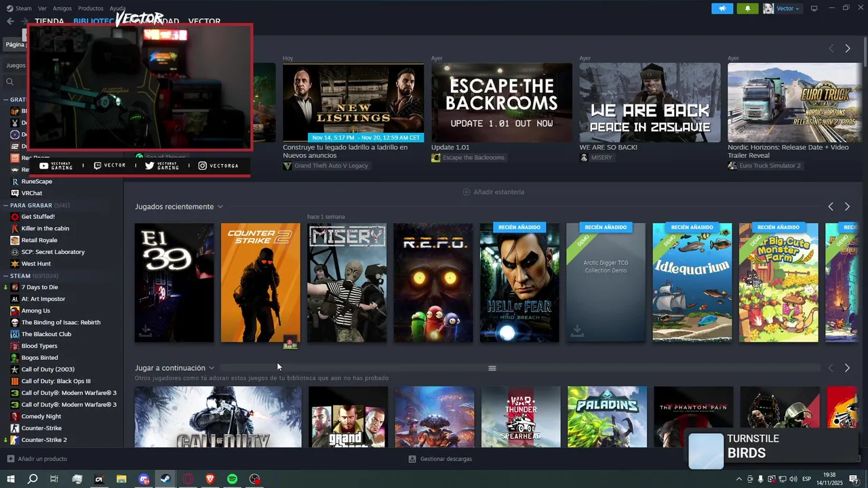This screenshot has height=488, width=868.
Task: Select Among Us in the library list
Action: tap(35, 311)
